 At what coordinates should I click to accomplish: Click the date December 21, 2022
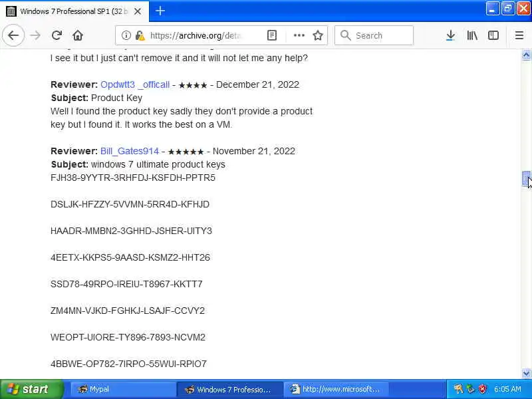pyautogui.click(x=257, y=84)
